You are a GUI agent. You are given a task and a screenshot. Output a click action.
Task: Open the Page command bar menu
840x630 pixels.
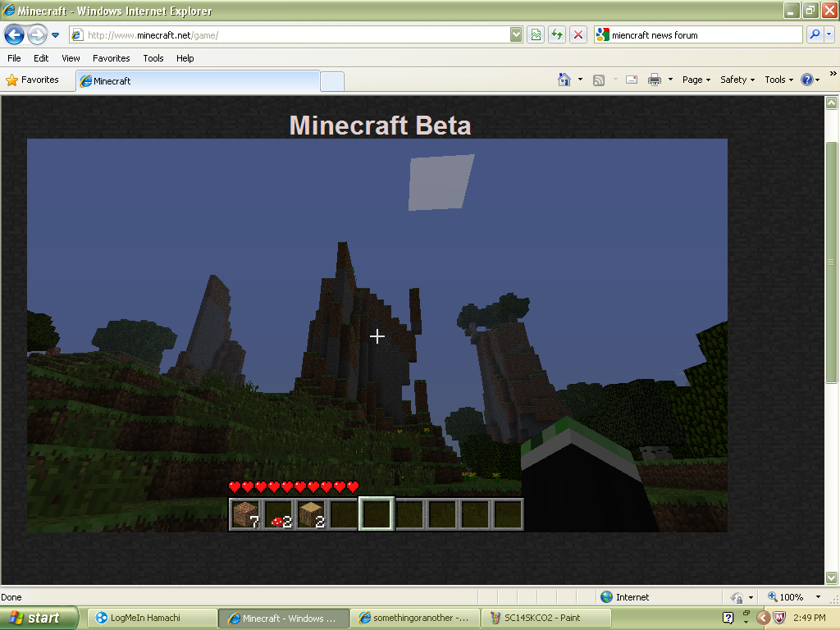(696, 80)
